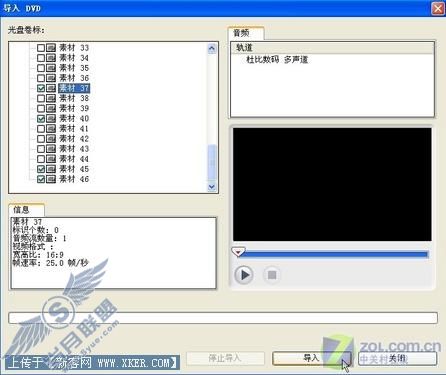The image size is (446, 375).
Task: Click the 关闭 button
Action: click(x=397, y=358)
